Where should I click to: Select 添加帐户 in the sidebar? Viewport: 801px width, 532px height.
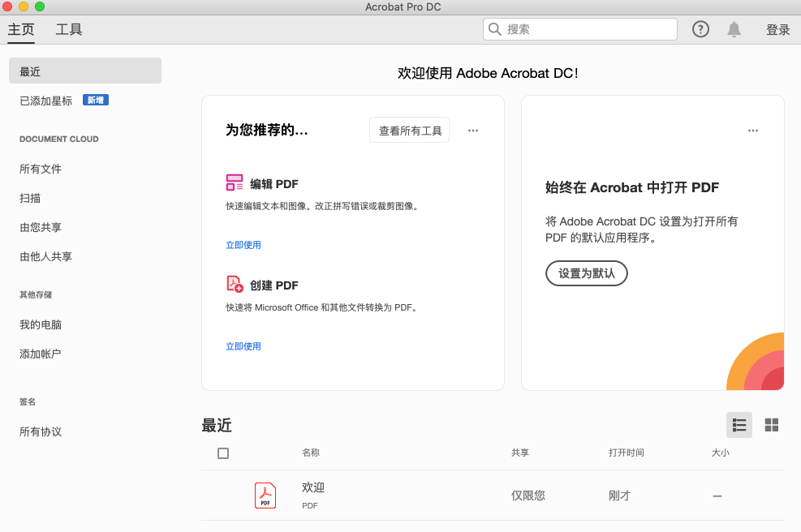pos(41,354)
